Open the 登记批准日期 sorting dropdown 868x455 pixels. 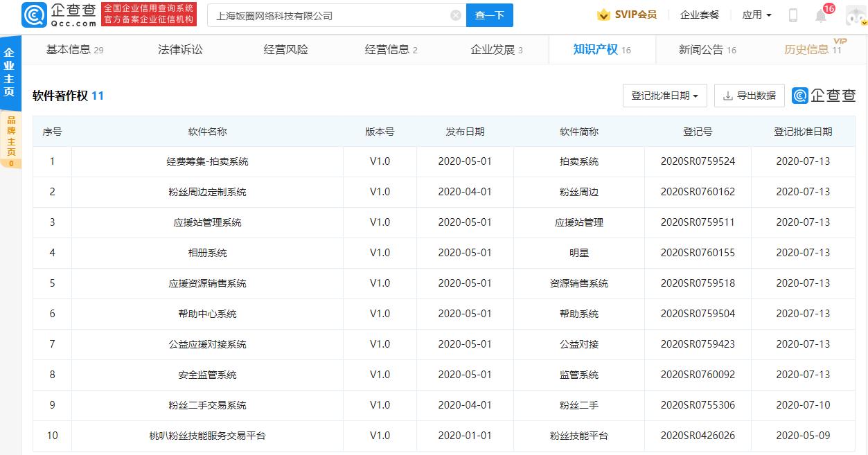click(x=664, y=96)
